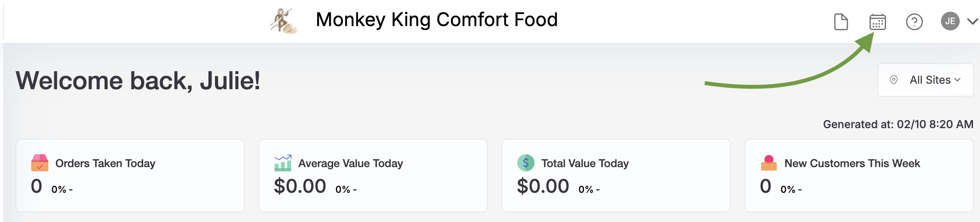Open the Total Value Today card
This screenshot has height=222, width=980.
[x=616, y=175]
